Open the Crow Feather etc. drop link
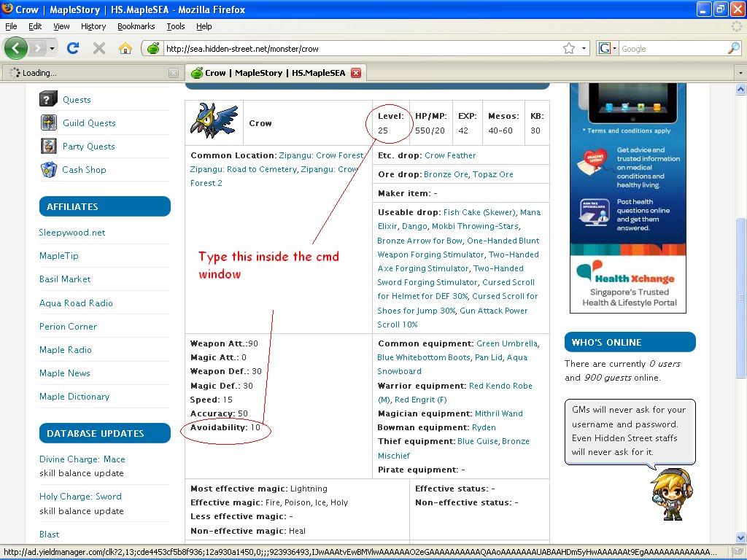The image size is (747, 560). click(450, 155)
